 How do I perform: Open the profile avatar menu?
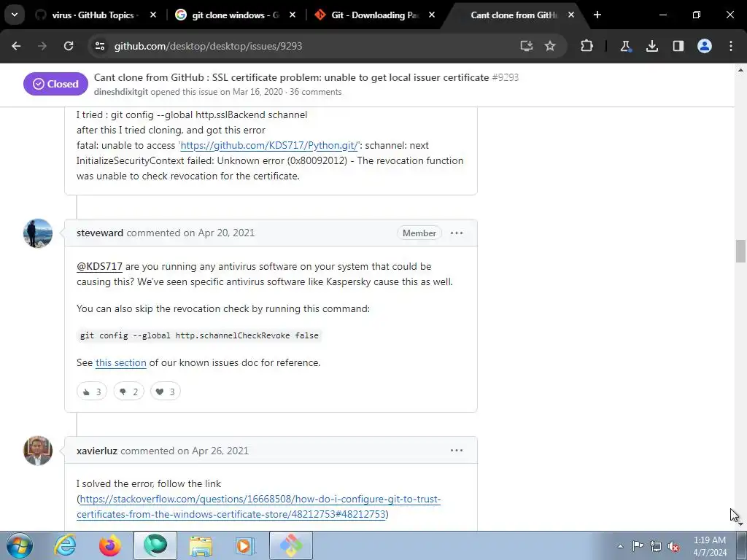coord(705,46)
